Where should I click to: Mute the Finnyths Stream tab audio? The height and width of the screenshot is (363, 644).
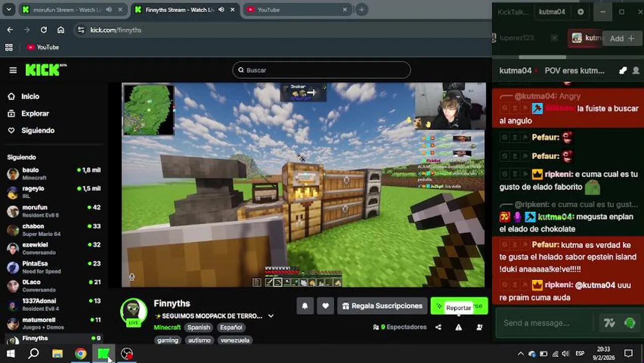tap(221, 10)
